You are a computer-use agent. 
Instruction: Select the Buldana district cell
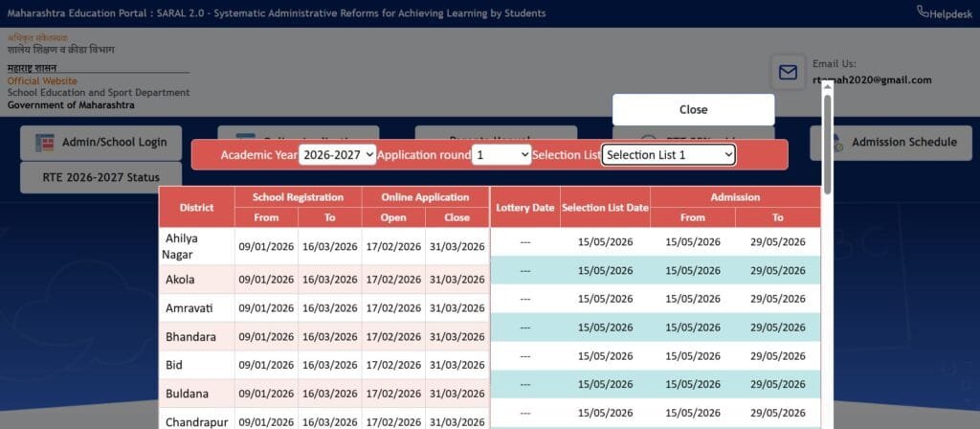197,394
